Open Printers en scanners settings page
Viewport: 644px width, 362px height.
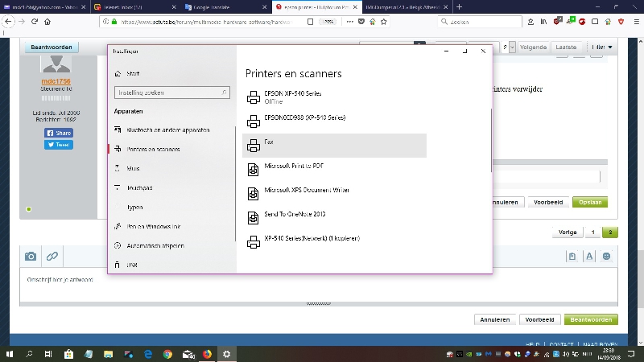click(x=171, y=149)
